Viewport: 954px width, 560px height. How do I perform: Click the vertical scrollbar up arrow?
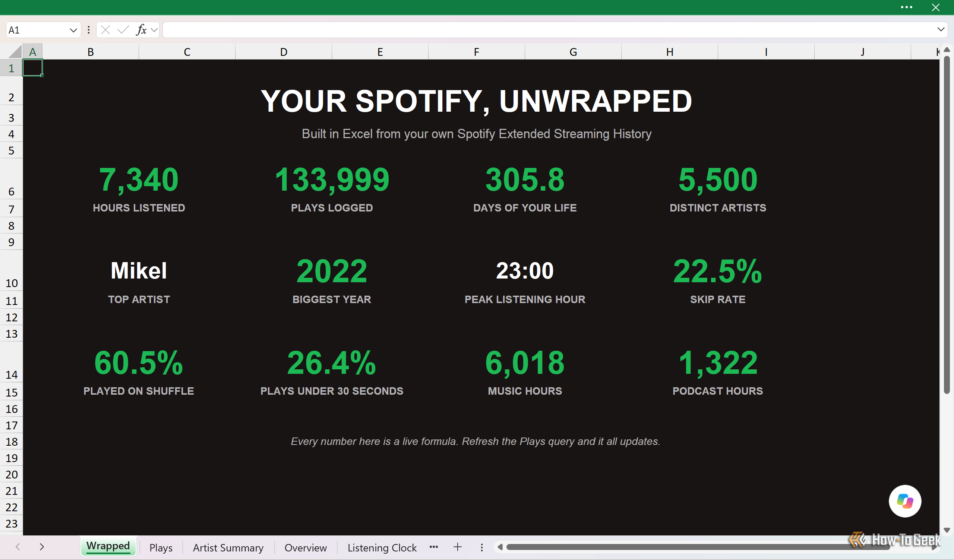click(947, 50)
